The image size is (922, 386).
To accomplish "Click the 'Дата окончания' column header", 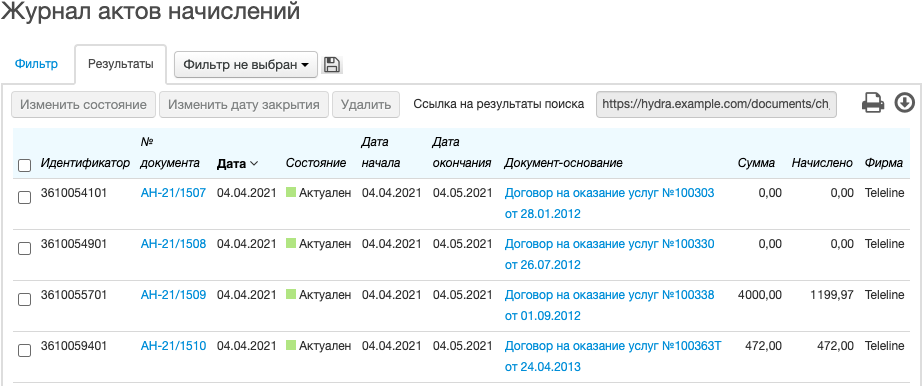I will click(462, 152).
